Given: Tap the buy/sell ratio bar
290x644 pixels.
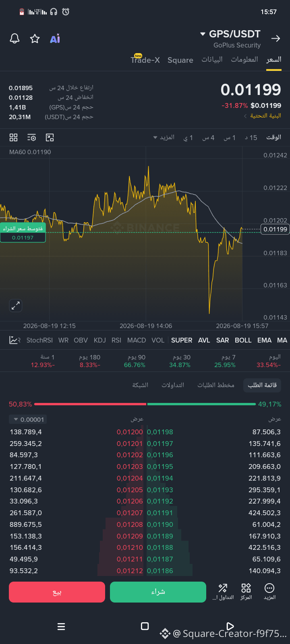Looking at the screenshot, I should point(145,404).
